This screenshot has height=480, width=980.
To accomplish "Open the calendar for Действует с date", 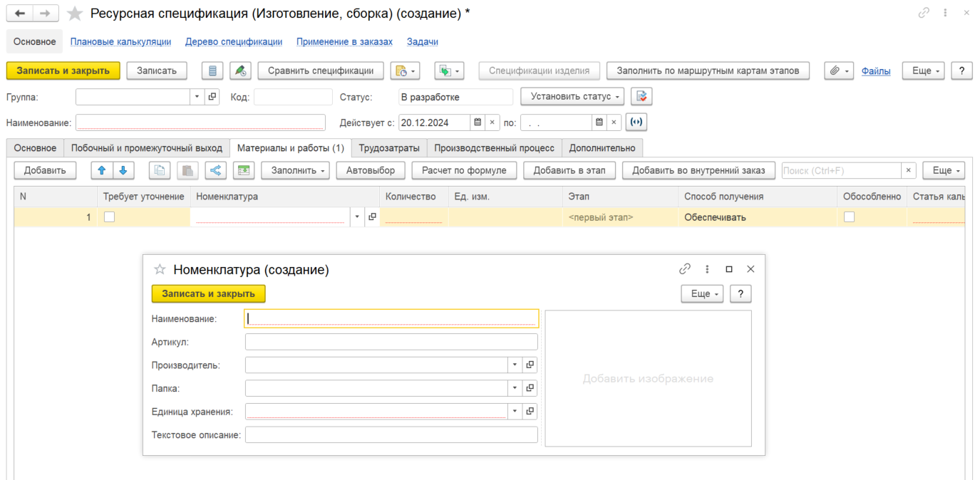I will click(478, 122).
